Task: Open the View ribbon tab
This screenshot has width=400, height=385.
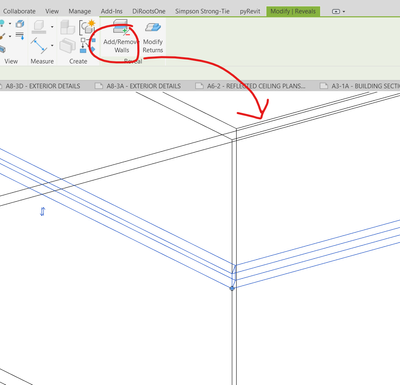Action: [52, 11]
